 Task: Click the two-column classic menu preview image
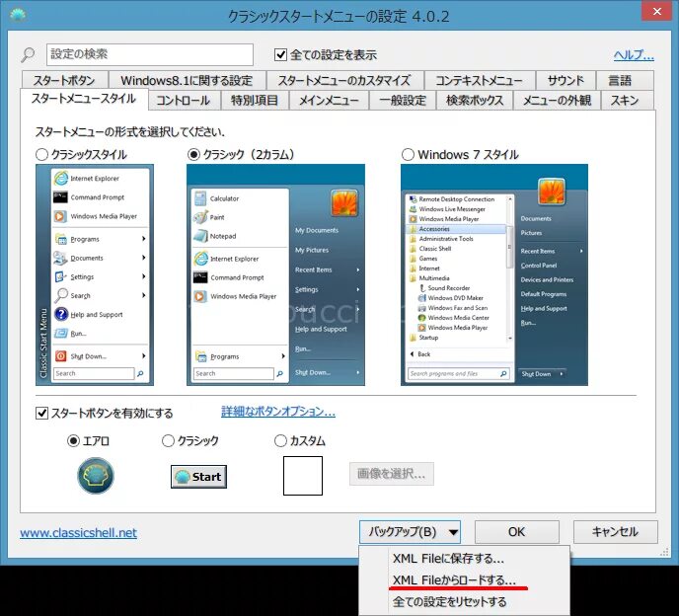pyautogui.click(x=276, y=274)
